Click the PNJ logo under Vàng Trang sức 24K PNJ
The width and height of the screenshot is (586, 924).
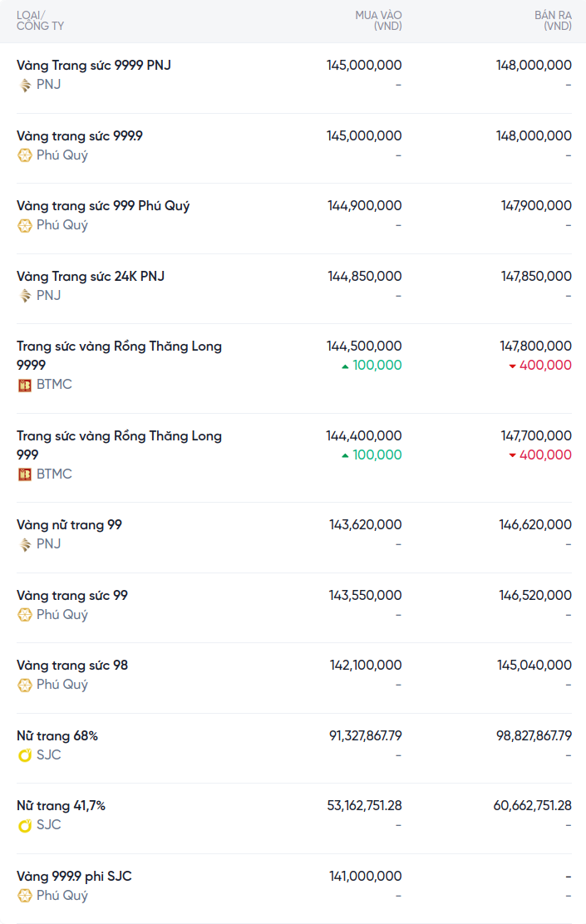pyautogui.click(x=25, y=296)
